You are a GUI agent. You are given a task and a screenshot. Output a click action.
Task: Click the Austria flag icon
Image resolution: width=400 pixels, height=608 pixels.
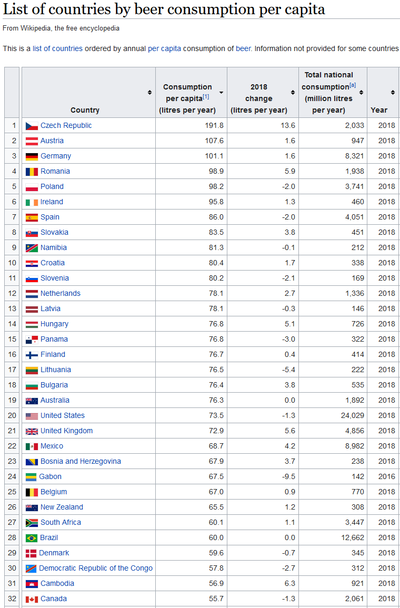tap(32, 141)
